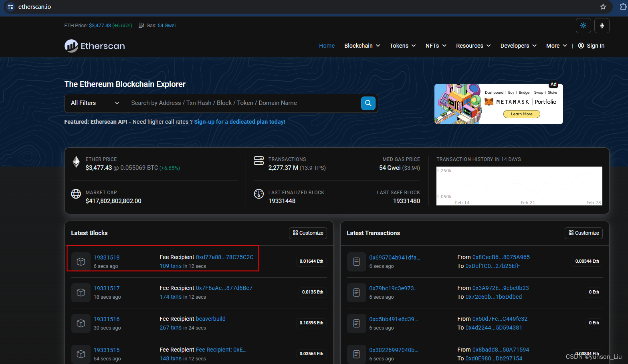Image resolution: width=628 pixels, height=364 pixels.
Task: Open the Developers menu dropdown
Action: [518, 46]
